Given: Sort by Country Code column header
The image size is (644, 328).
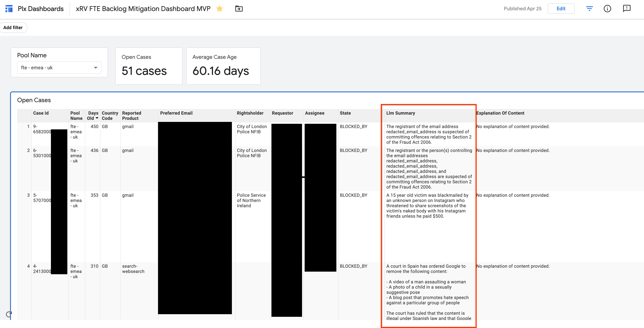Looking at the screenshot, I should tap(110, 116).
